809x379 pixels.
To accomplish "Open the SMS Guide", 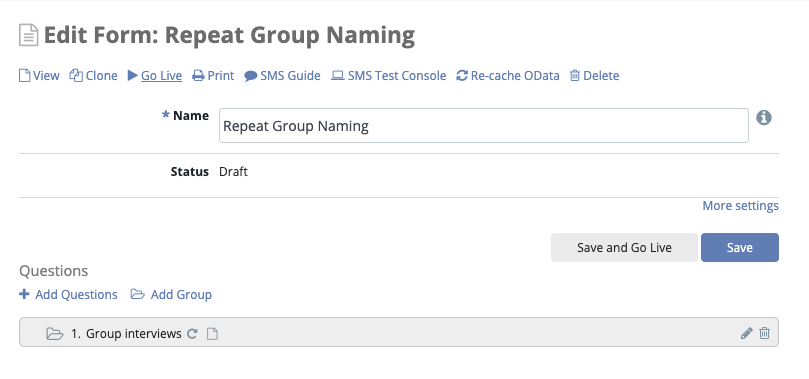I will point(282,76).
